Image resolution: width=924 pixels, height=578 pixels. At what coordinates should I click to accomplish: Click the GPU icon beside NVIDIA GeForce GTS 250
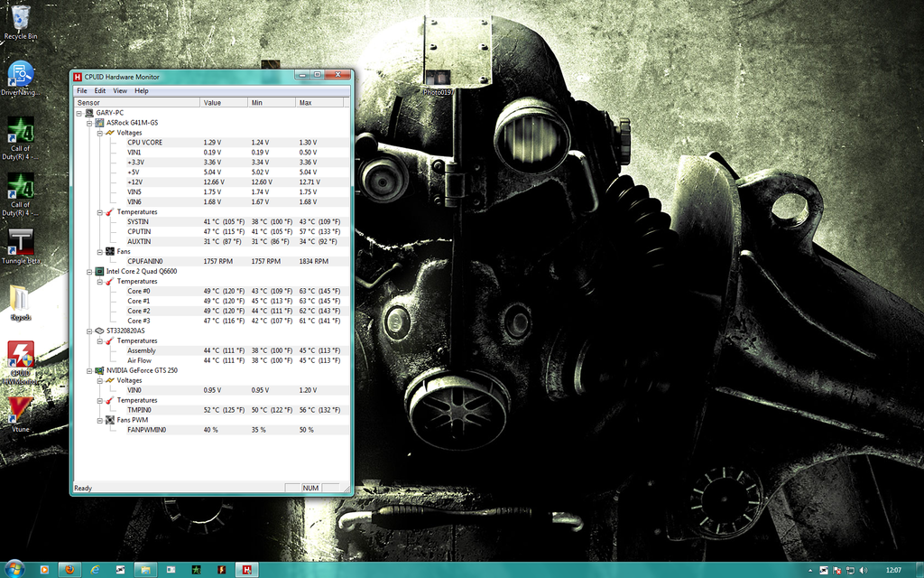coord(100,370)
